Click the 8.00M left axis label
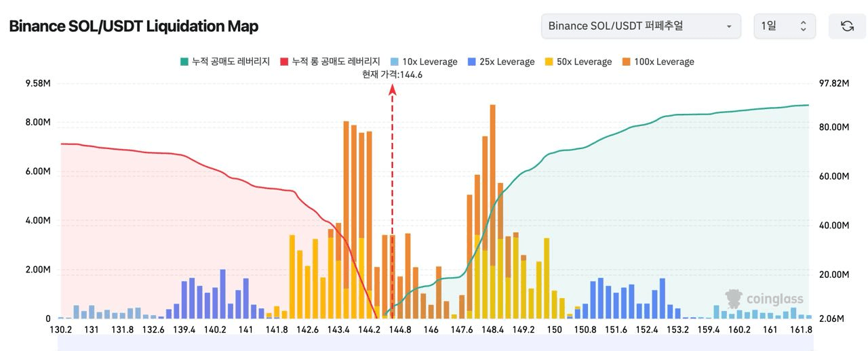 pyautogui.click(x=38, y=123)
